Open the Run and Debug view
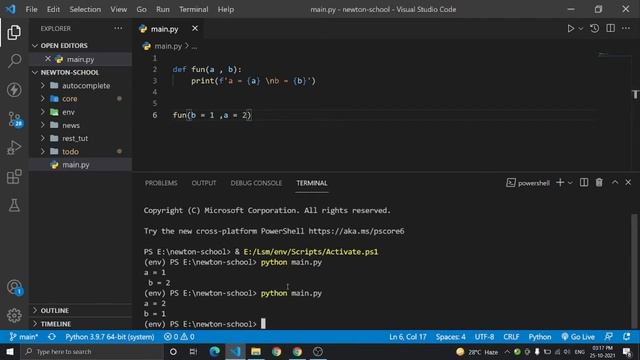The image size is (640, 360). point(14,148)
